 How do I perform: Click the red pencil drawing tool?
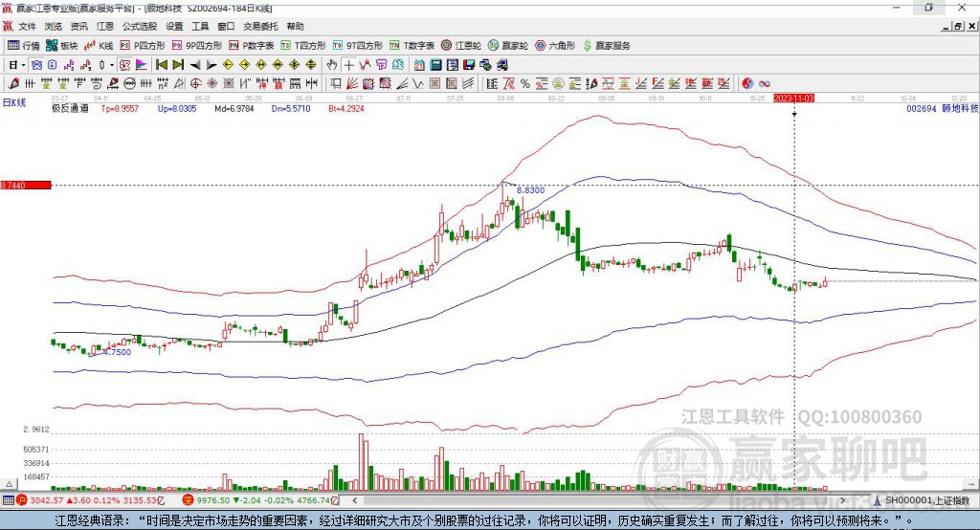click(x=13, y=83)
